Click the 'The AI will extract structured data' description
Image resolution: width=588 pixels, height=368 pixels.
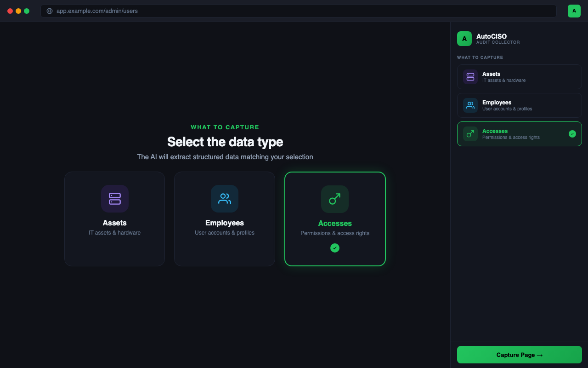click(x=225, y=157)
